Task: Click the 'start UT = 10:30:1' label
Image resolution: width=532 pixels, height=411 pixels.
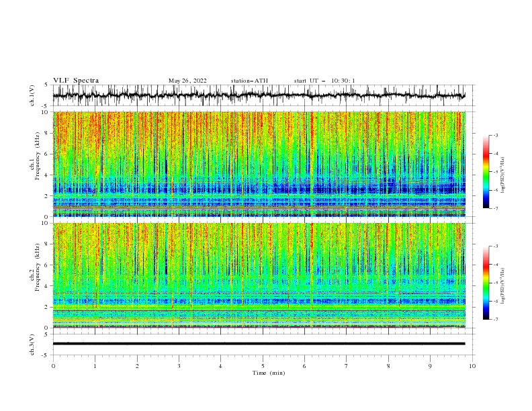Action: tap(324, 81)
